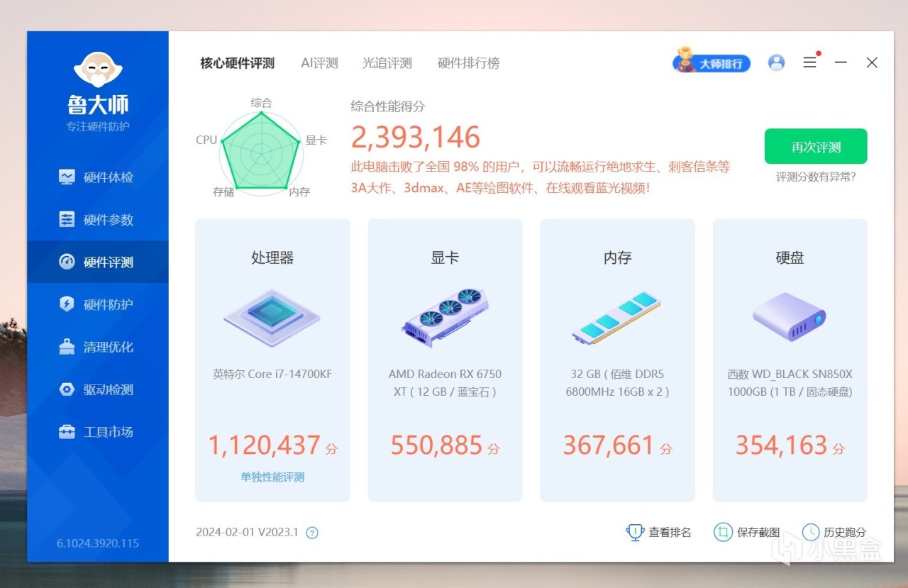Switch to the 硬件排行榜 tab
Screen dimensions: 908x588
469,63
